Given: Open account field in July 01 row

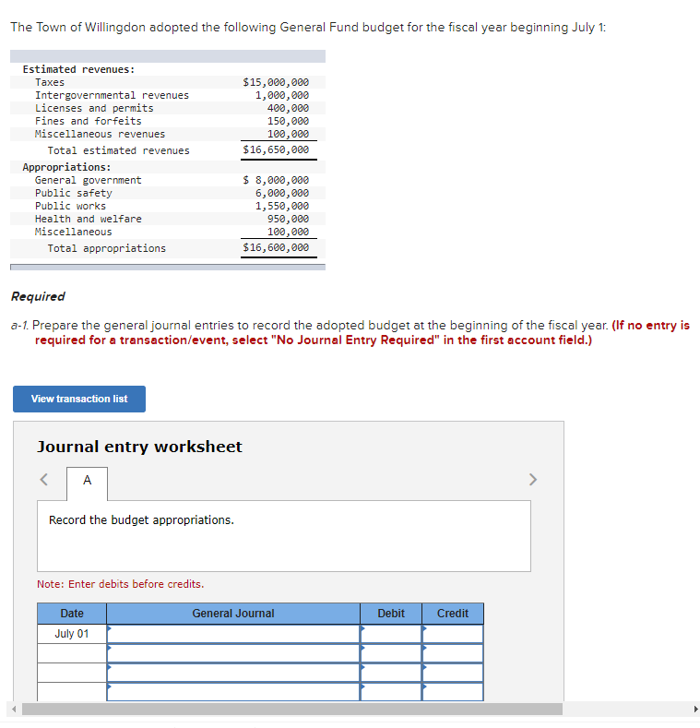Looking at the screenshot, I should tap(233, 634).
